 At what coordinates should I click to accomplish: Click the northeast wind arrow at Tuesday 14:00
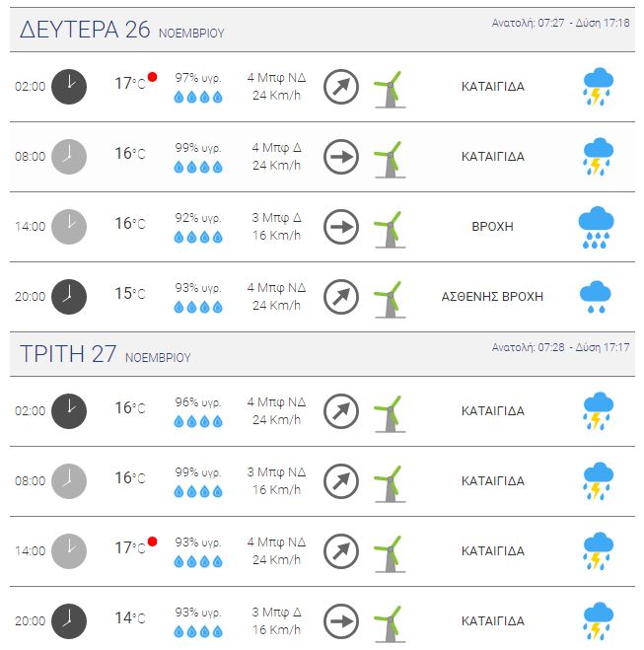(x=341, y=551)
